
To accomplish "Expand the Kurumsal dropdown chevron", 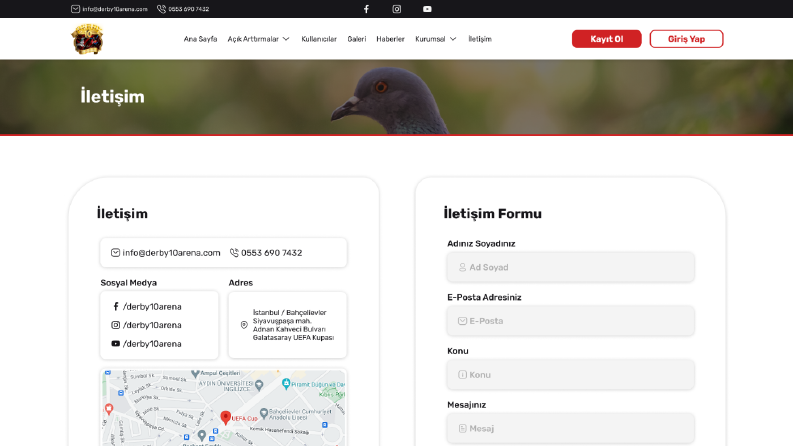I will [453, 39].
